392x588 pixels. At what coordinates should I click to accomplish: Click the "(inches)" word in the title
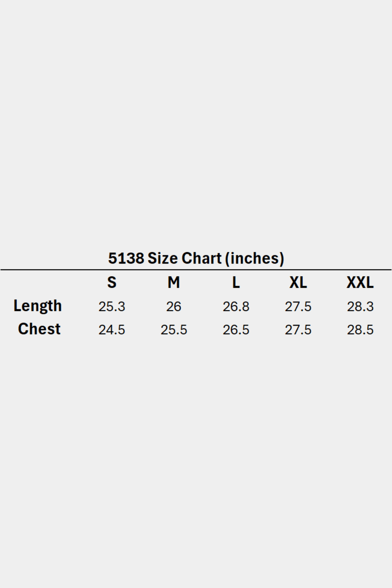click(254, 258)
